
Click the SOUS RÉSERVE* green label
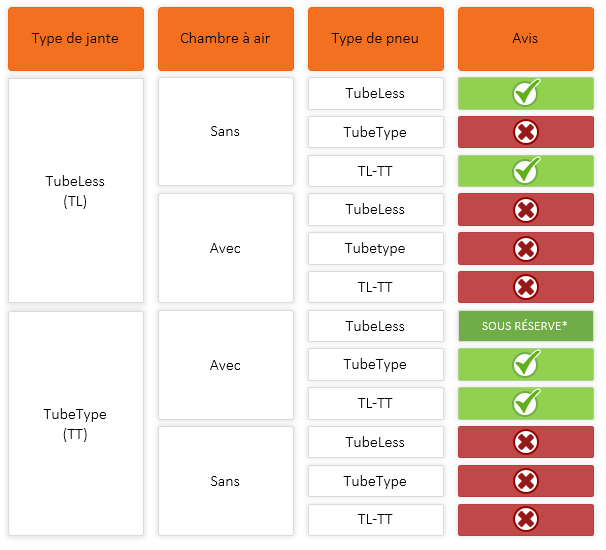pos(526,326)
